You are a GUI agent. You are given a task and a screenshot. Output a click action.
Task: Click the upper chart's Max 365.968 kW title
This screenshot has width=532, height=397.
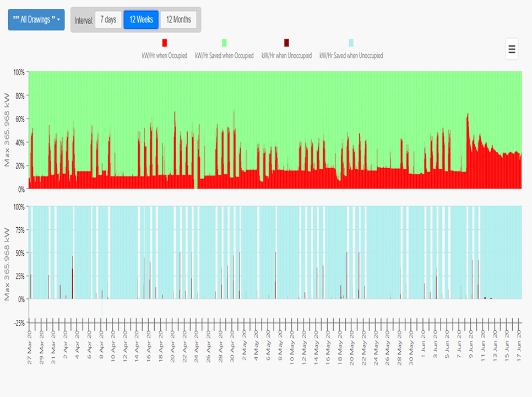coord(7,130)
